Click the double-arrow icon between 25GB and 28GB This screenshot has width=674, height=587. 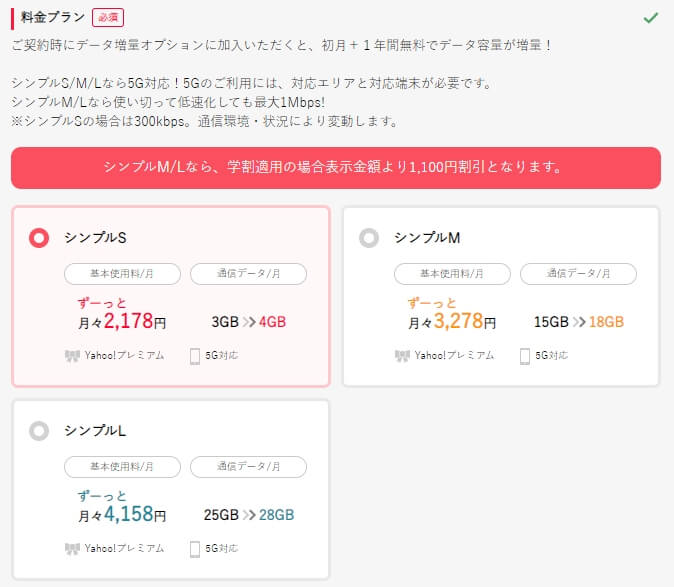(249, 515)
